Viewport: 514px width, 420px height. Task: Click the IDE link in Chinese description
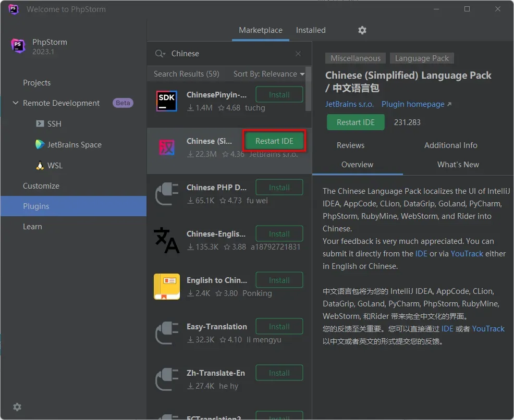coord(447,329)
